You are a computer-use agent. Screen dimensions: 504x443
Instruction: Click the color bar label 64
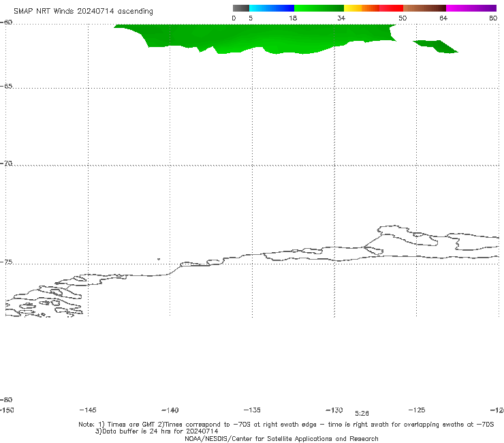point(443,18)
